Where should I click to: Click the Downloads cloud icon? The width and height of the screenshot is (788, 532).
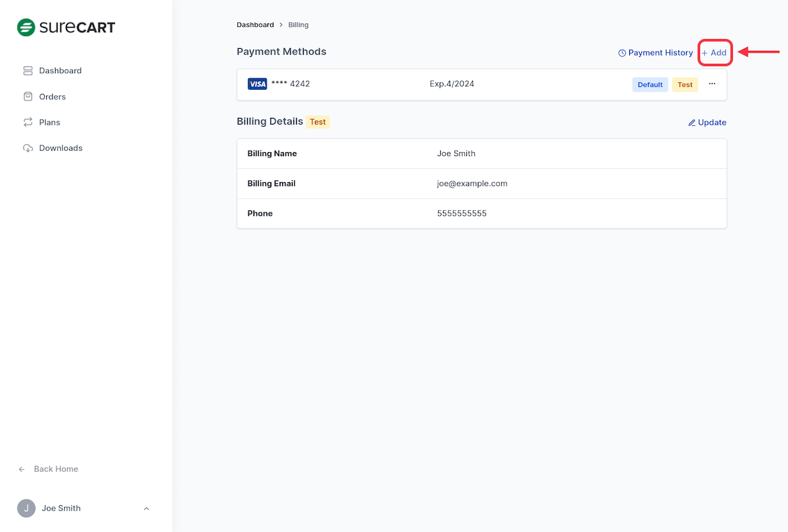[27, 148]
